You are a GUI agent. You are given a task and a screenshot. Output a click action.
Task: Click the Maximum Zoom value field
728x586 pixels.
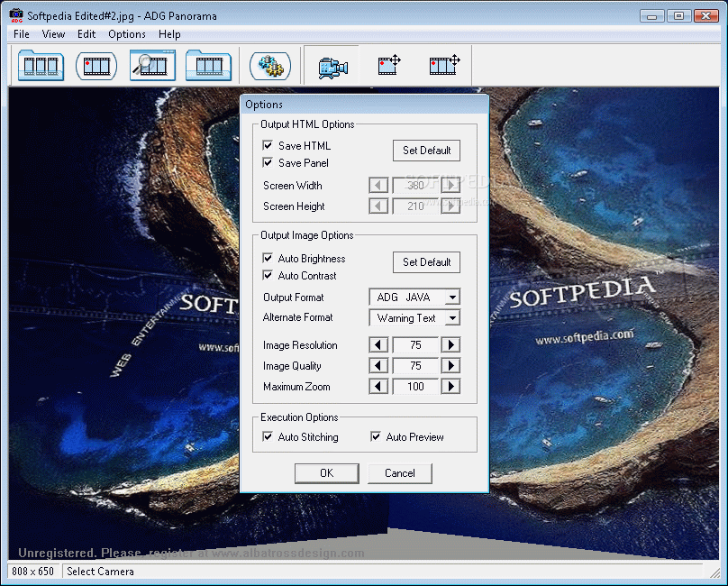[415, 386]
